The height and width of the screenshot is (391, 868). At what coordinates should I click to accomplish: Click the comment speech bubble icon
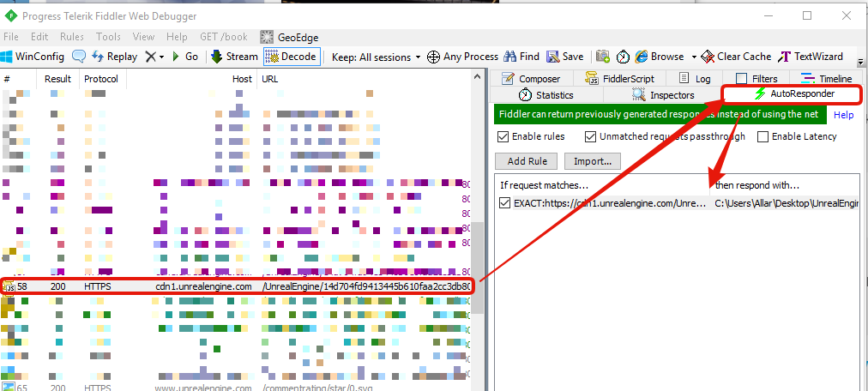pyautogui.click(x=79, y=57)
